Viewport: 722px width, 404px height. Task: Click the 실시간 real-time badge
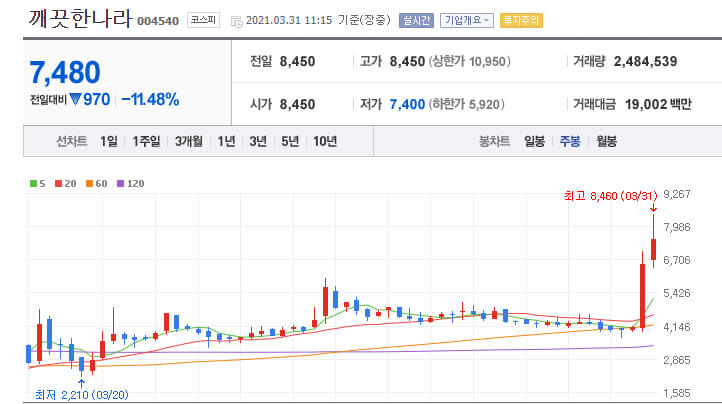[416, 20]
